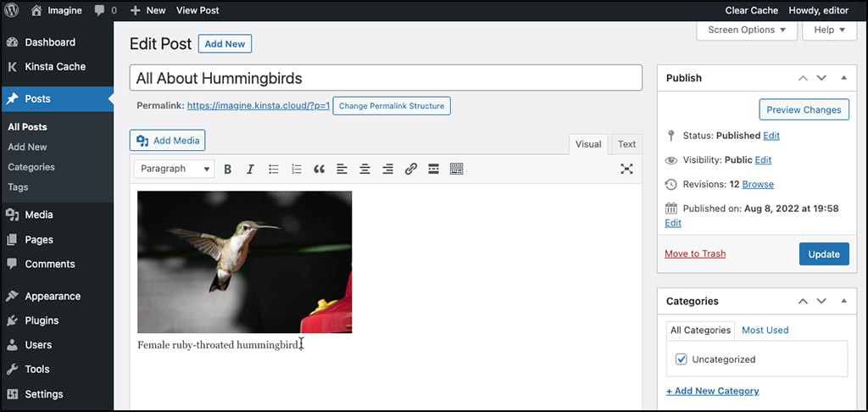Toggle the toolbar kitchen sink
Image resolution: width=868 pixels, height=412 pixels.
pyautogui.click(x=457, y=170)
